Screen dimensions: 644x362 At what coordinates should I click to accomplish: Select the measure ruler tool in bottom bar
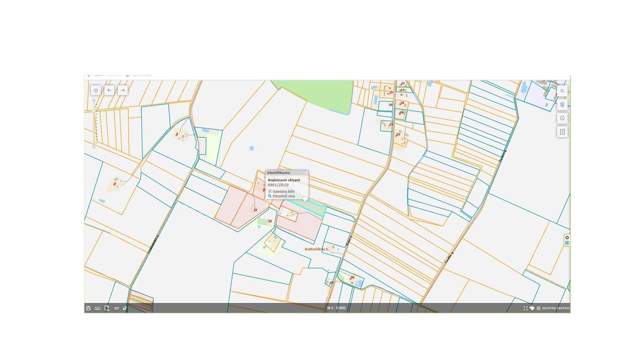coord(98,308)
